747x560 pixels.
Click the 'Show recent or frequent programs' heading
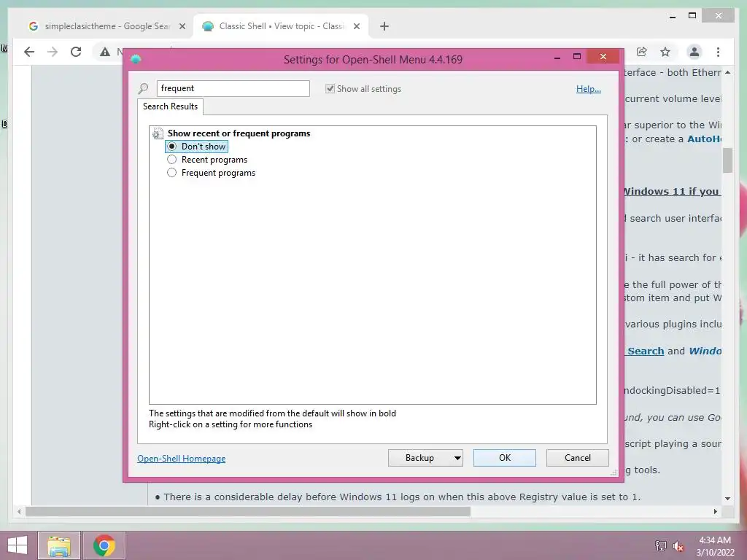click(x=239, y=133)
